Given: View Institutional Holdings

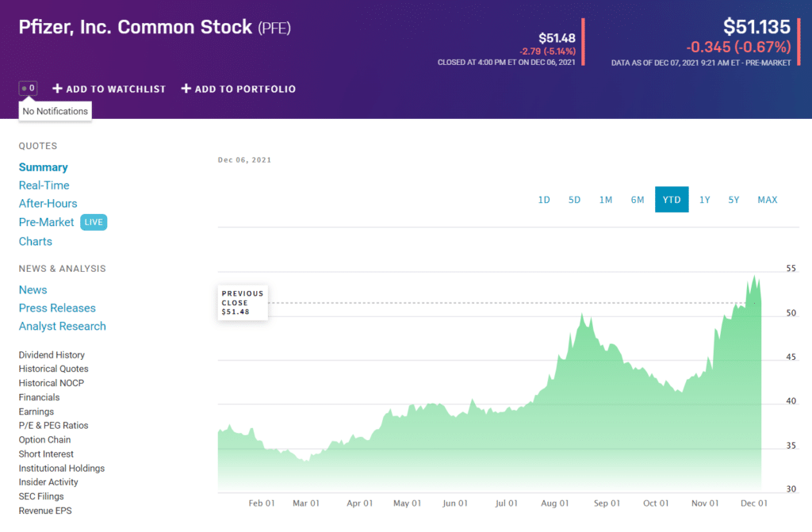Looking at the screenshot, I should [x=62, y=469].
